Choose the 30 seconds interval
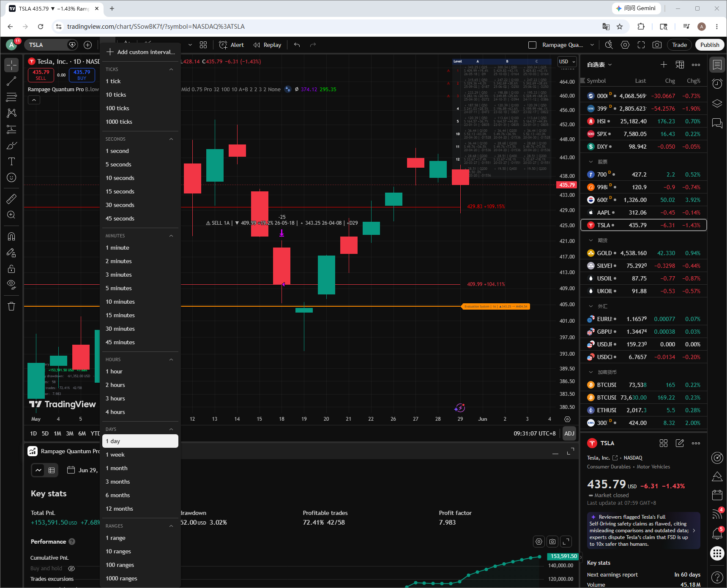The width and height of the screenshot is (727, 588). pyautogui.click(x=140, y=205)
